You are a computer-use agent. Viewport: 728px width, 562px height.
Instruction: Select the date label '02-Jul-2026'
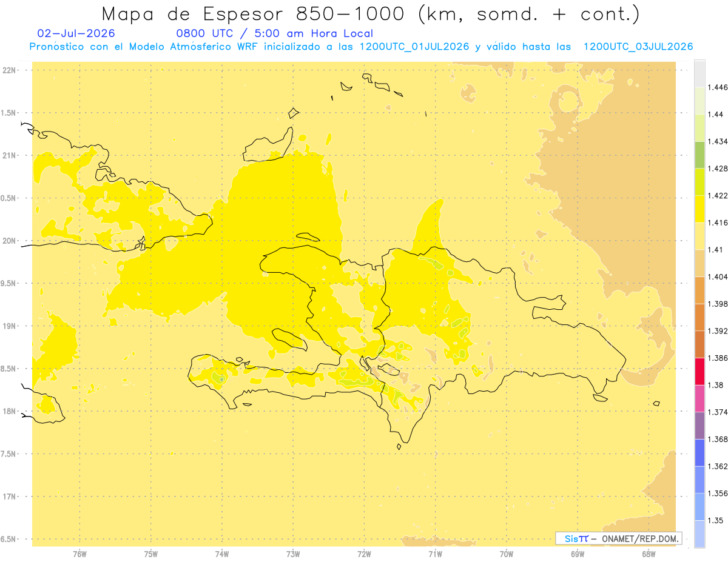coord(76,33)
